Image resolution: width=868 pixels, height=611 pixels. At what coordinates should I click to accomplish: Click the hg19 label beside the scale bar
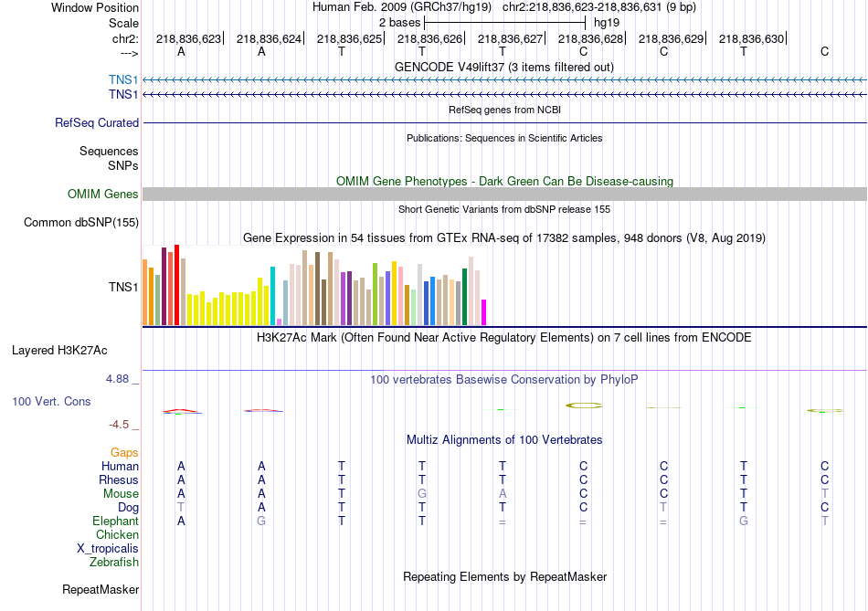click(x=607, y=23)
